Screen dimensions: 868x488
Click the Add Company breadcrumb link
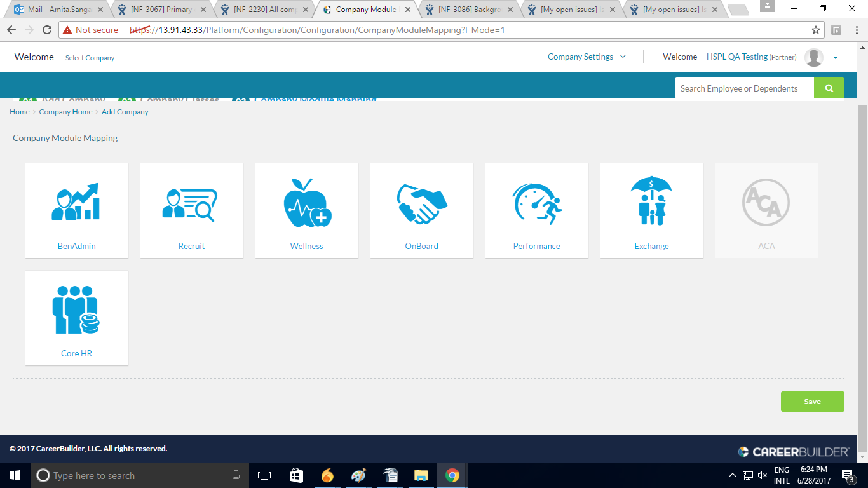point(125,112)
